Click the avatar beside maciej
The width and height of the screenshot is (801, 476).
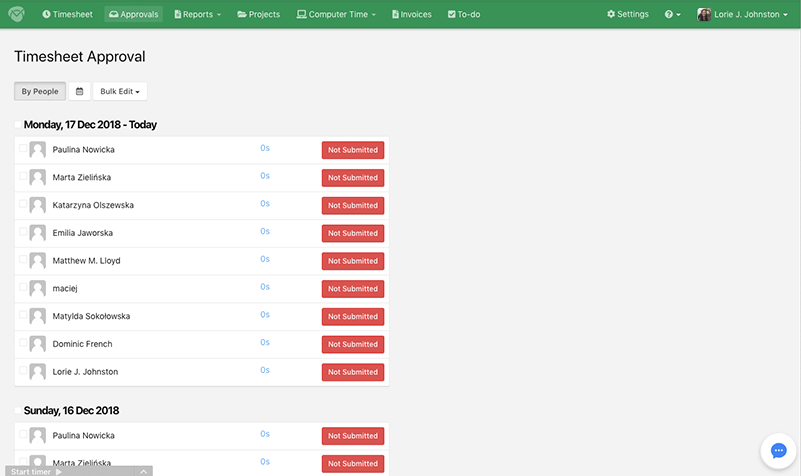38,289
